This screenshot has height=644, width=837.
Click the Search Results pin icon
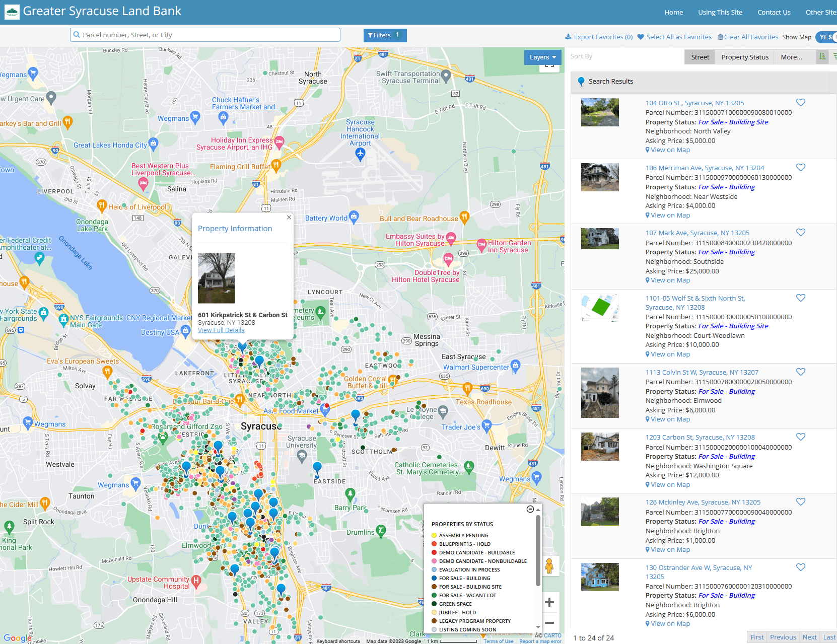581,82
